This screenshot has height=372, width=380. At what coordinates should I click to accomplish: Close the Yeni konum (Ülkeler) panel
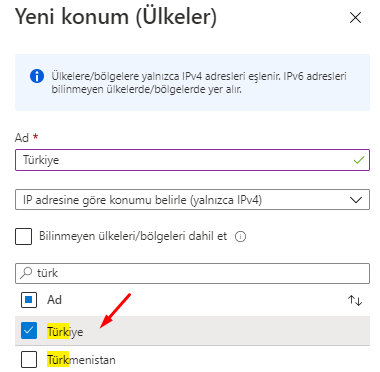coord(355,18)
